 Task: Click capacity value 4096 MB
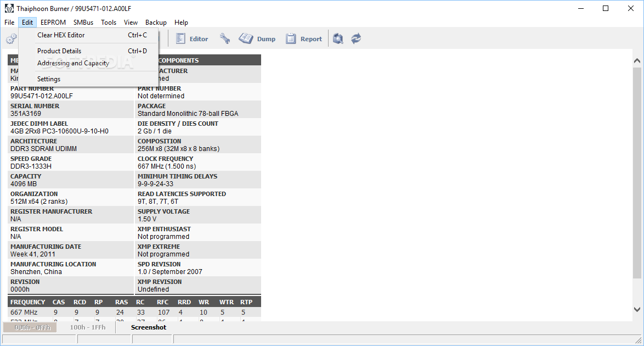coord(24,184)
